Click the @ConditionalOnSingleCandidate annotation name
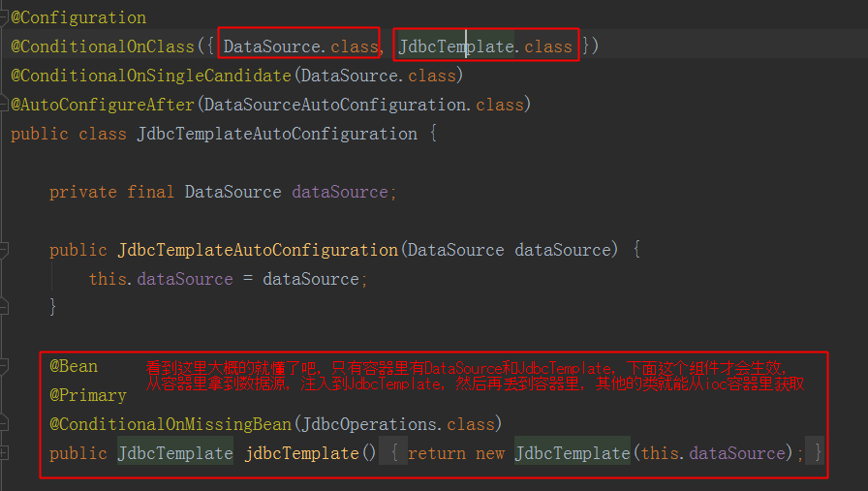 (x=151, y=76)
